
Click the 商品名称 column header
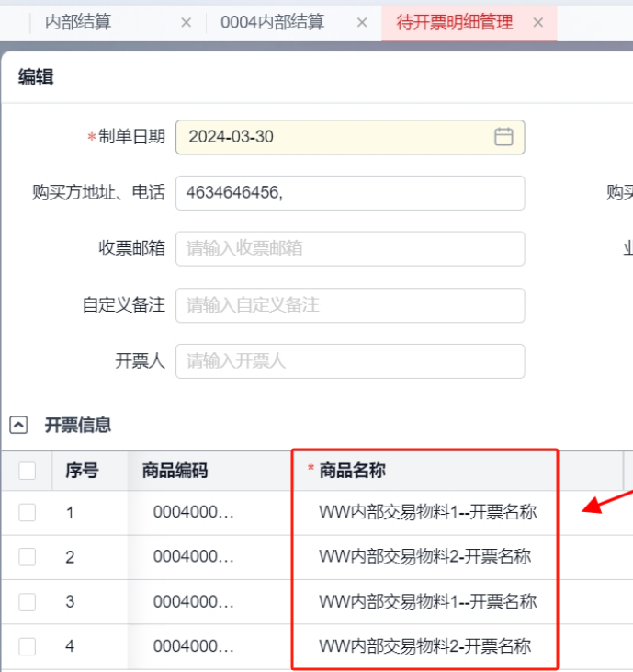point(352,471)
